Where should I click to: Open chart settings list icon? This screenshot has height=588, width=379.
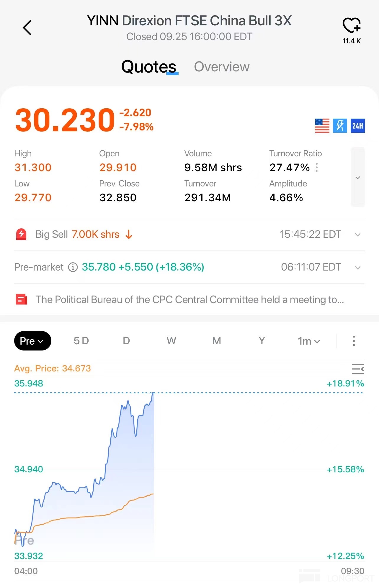point(357,369)
